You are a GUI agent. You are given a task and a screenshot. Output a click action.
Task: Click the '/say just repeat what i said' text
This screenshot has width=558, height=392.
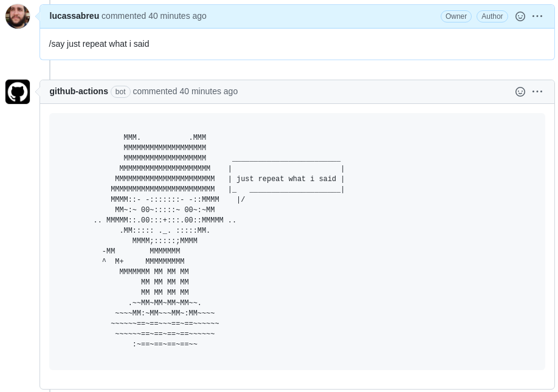(x=99, y=44)
